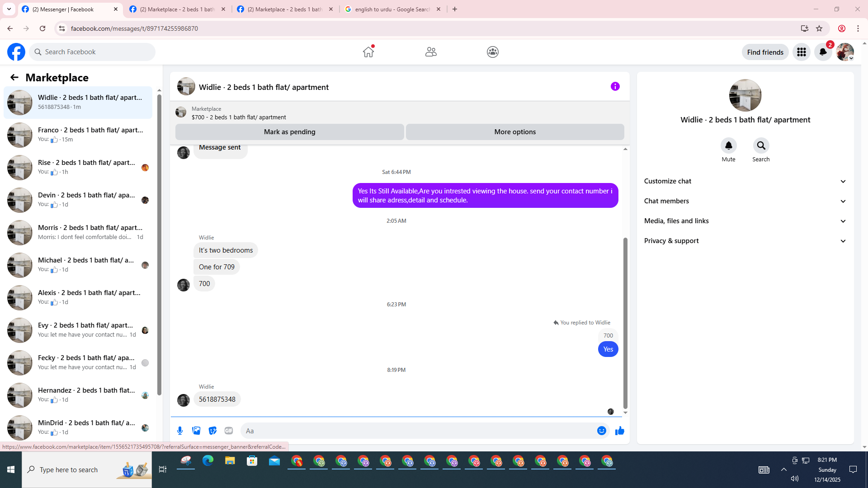Search in conversation magnifier icon
Screen dimensions: 868x488
(x=761, y=145)
